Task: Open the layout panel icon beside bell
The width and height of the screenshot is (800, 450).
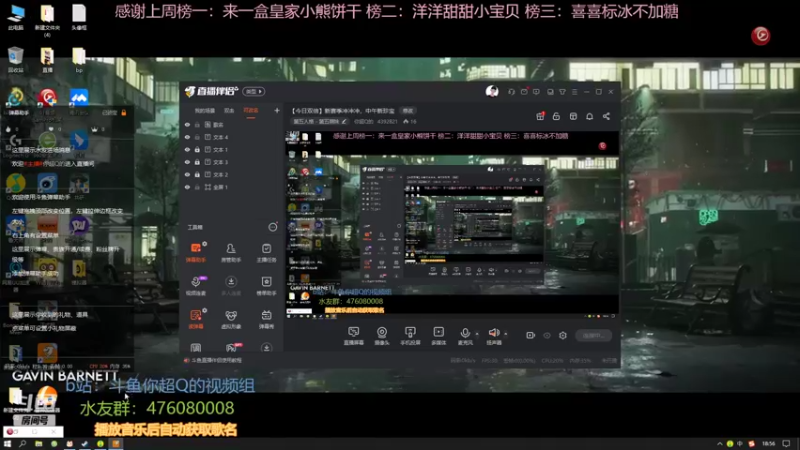Action: (573, 116)
